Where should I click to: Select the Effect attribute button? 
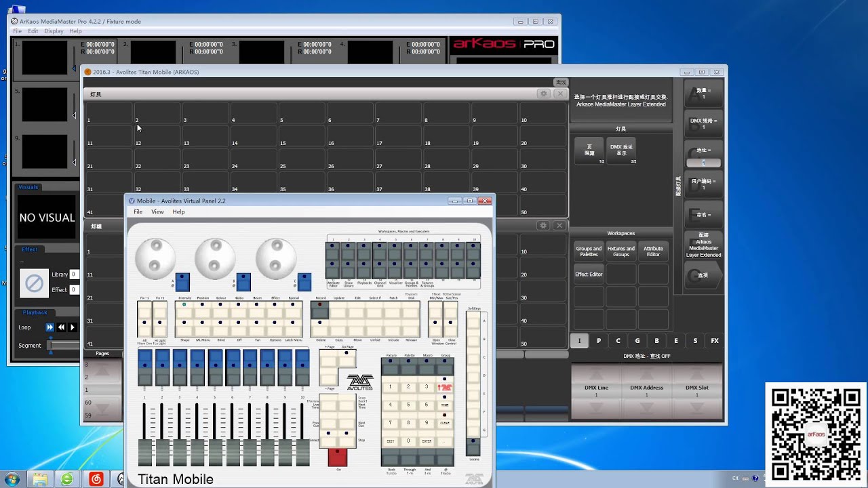point(275,310)
